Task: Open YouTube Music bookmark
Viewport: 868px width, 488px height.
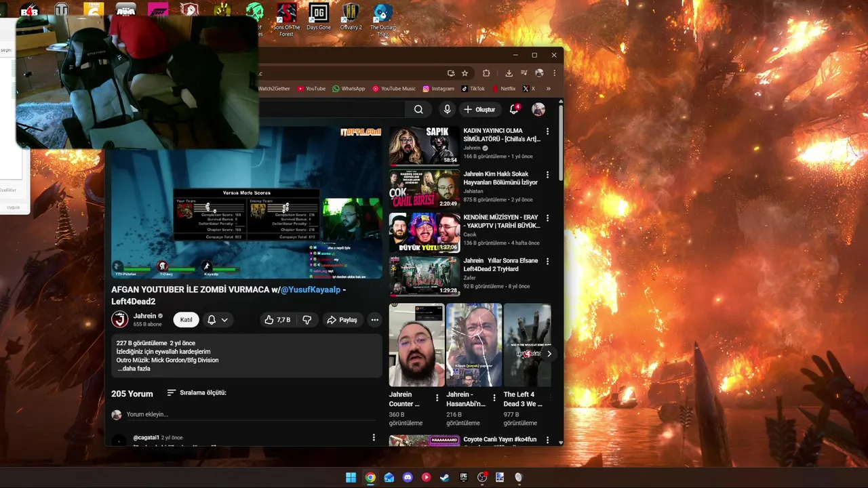Action: point(394,89)
